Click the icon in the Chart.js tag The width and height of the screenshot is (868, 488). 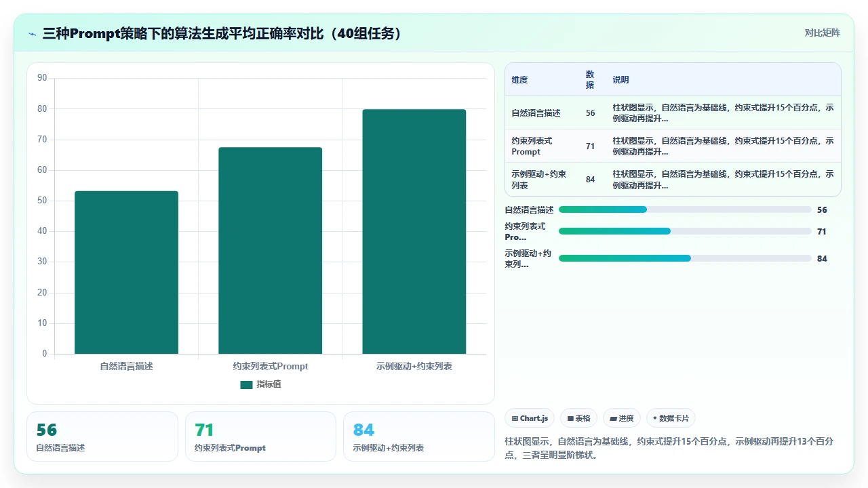[x=515, y=419]
